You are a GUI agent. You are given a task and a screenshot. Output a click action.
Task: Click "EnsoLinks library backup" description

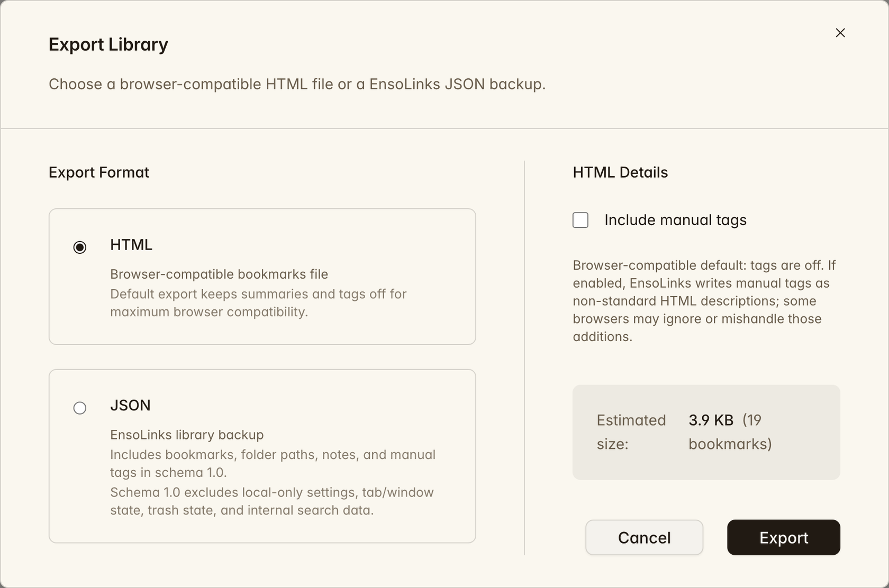(187, 435)
